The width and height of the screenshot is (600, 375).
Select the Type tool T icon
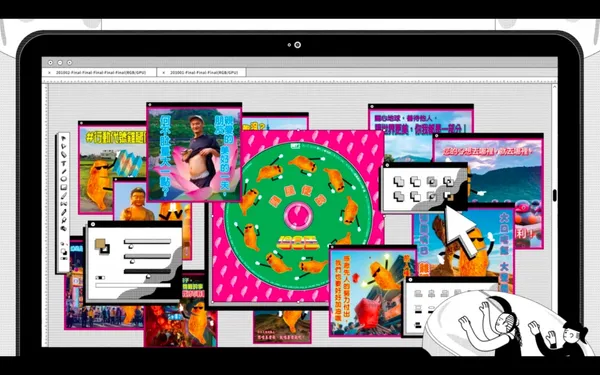coord(64,163)
